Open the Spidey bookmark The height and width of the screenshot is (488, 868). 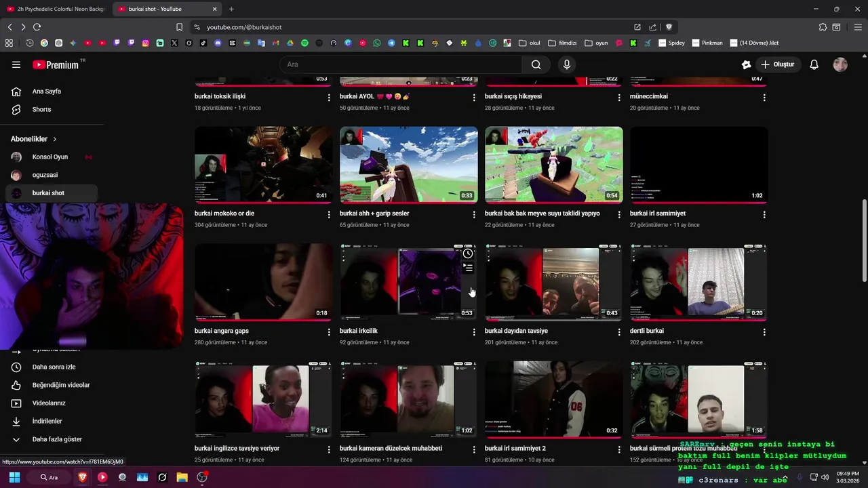[x=672, y=43]
